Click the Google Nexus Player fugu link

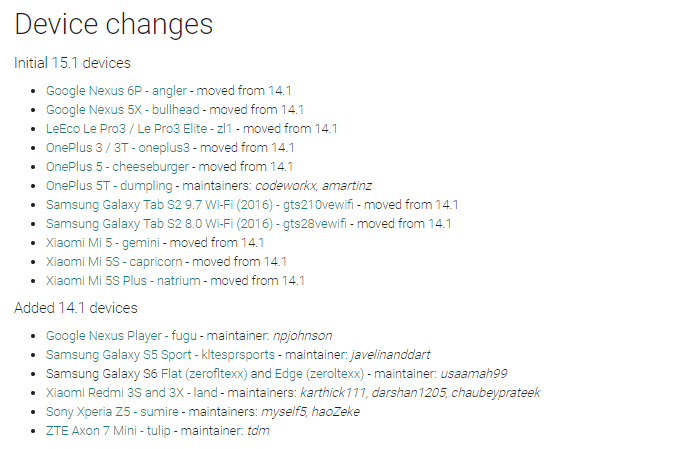pyautogui.click(x=121, y=336)
